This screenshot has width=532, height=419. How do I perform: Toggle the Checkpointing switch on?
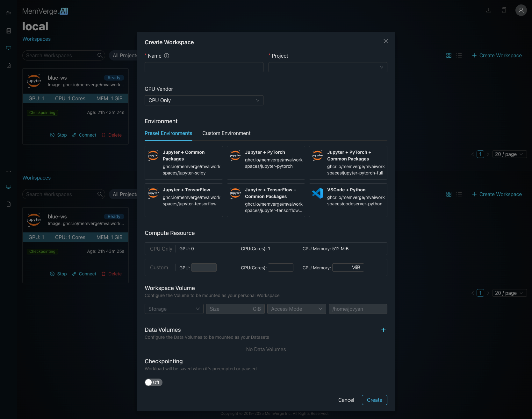pos(154,382)
